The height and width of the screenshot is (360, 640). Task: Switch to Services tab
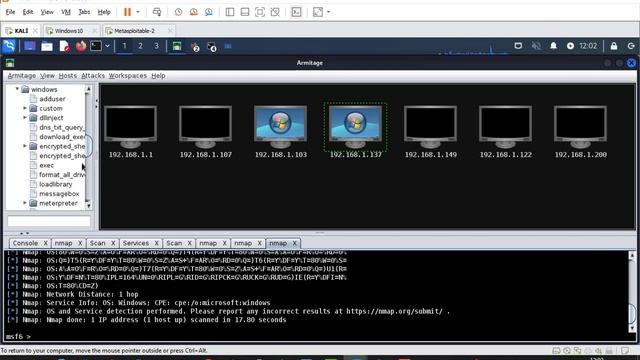[136, 243]
